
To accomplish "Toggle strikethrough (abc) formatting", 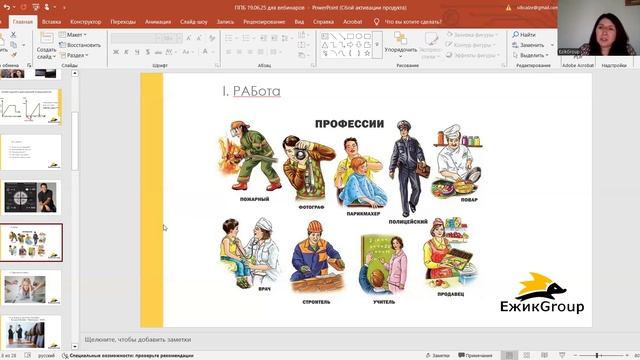I will (x=158, y=52).
